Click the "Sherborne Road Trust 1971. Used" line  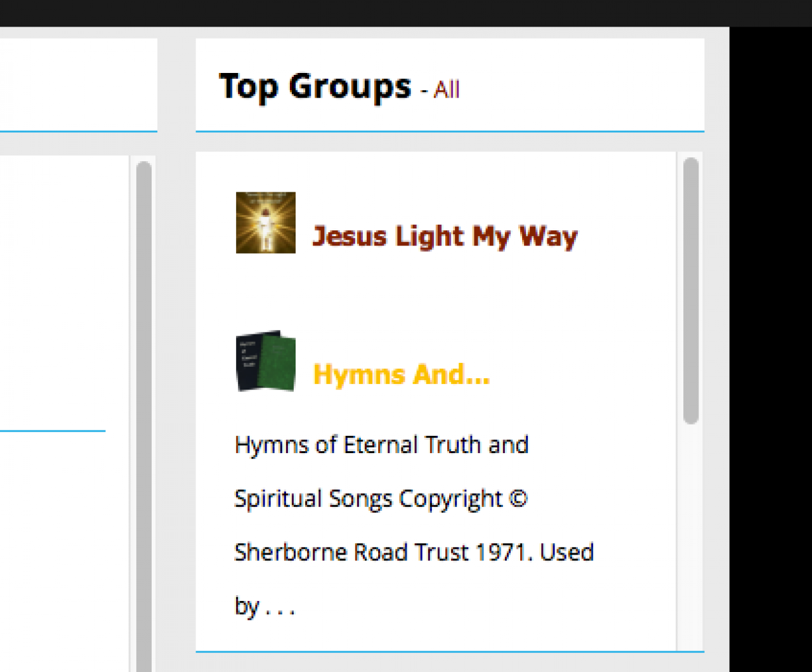[x=414, y=552]
